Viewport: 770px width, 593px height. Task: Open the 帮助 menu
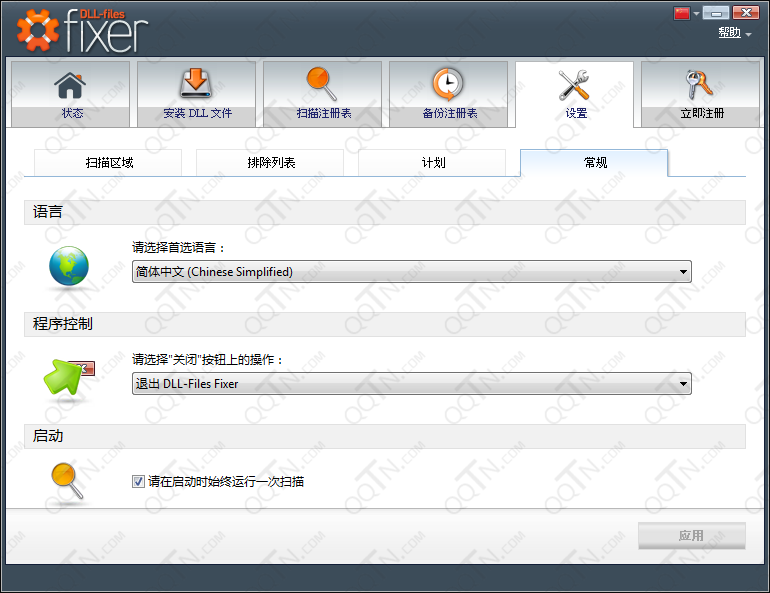pyautogui.click(x=734, y=33)
